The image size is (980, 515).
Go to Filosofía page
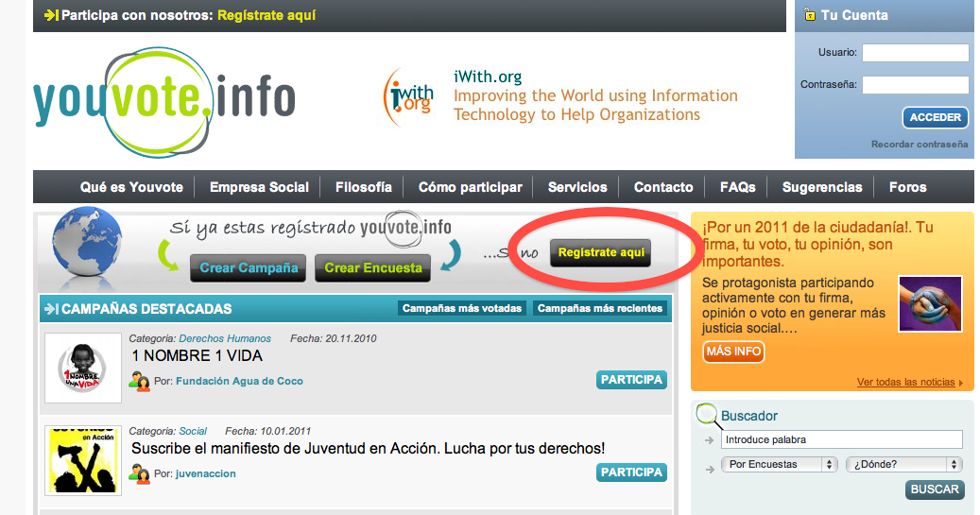(x=364, y=187)
